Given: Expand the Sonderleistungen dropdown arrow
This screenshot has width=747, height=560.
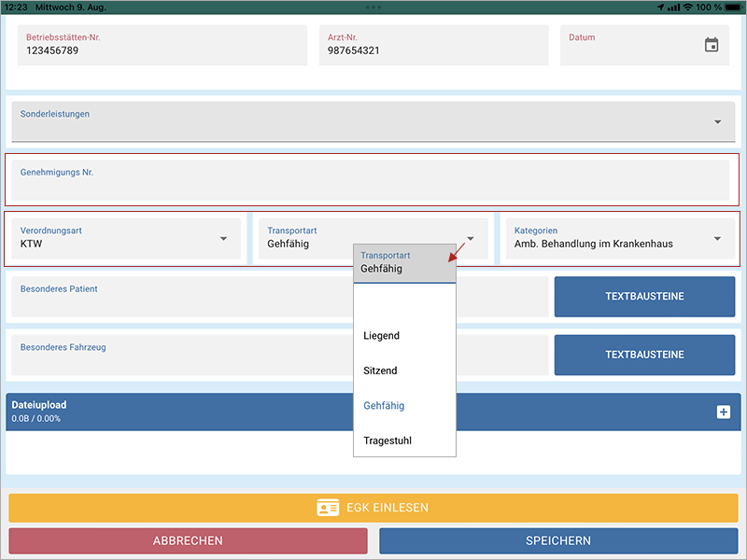Looking at the screenshot, I should pyautogui.click(x=717, y=122).
